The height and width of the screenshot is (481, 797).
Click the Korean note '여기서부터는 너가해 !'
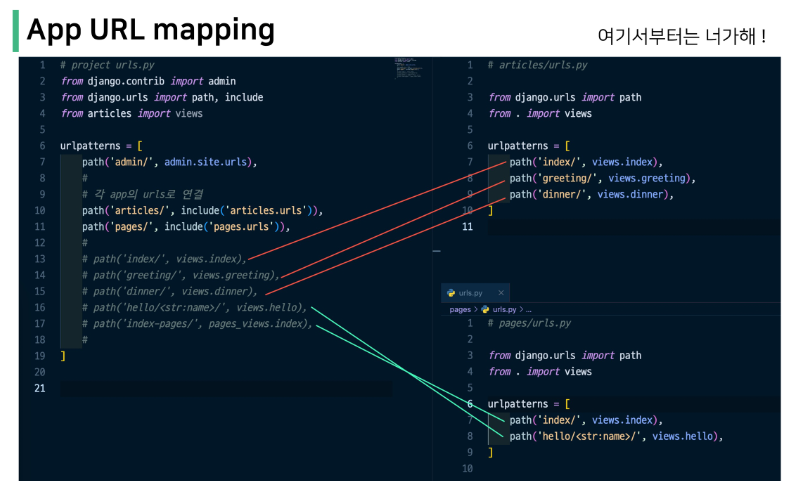click(x=682, y=36)
